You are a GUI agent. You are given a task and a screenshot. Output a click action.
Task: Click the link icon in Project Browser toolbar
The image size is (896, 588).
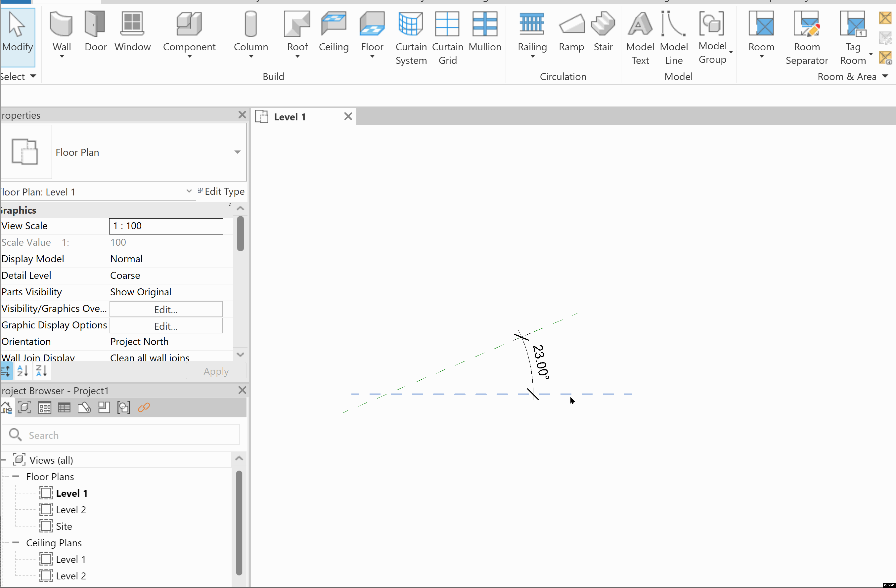tap(144, 407)
